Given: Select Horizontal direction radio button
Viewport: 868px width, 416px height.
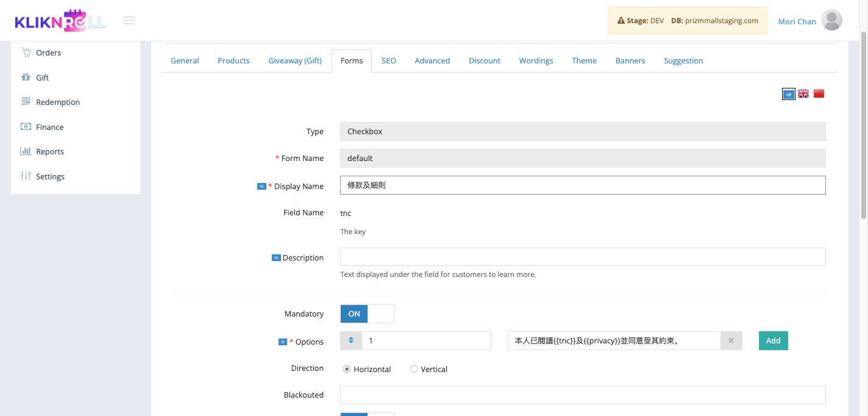Looking at the screenshot, I should click(x=347, y=369).
